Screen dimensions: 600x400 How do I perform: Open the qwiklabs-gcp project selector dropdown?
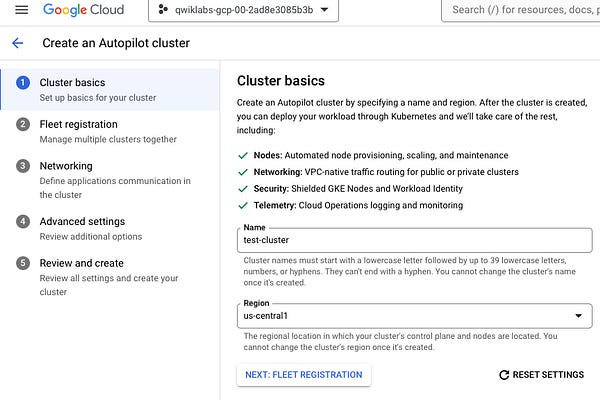point(243,10)
